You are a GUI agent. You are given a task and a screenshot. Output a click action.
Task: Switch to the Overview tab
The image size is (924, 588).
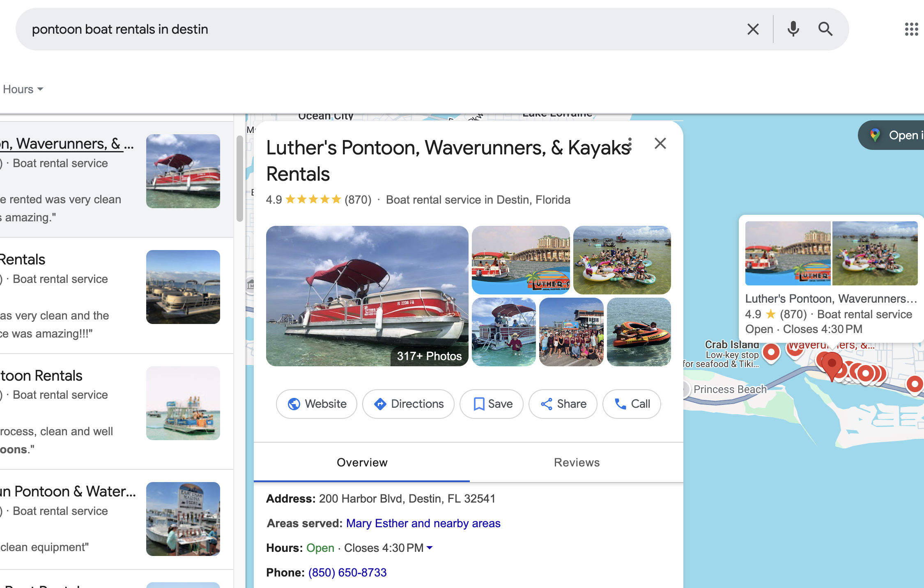[362, 462]
